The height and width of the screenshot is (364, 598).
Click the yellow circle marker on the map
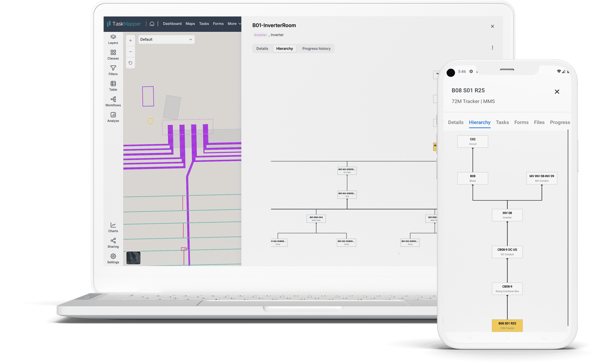tap(150, 121)
